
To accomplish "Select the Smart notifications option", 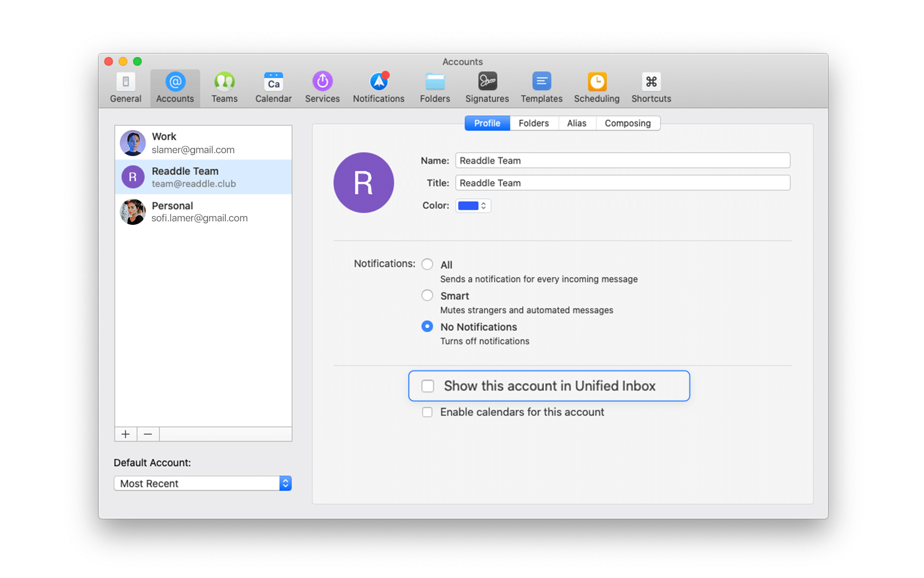I will 427,295.
